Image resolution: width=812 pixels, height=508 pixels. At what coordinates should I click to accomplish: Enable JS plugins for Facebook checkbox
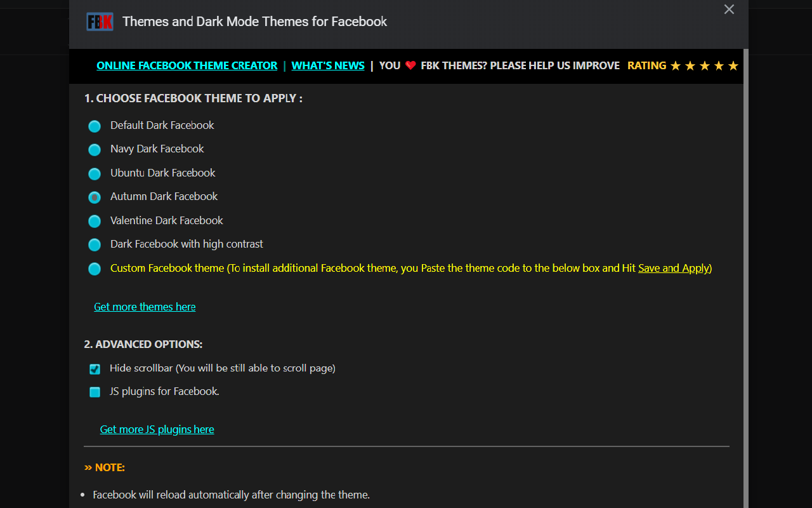pos(95,392)
